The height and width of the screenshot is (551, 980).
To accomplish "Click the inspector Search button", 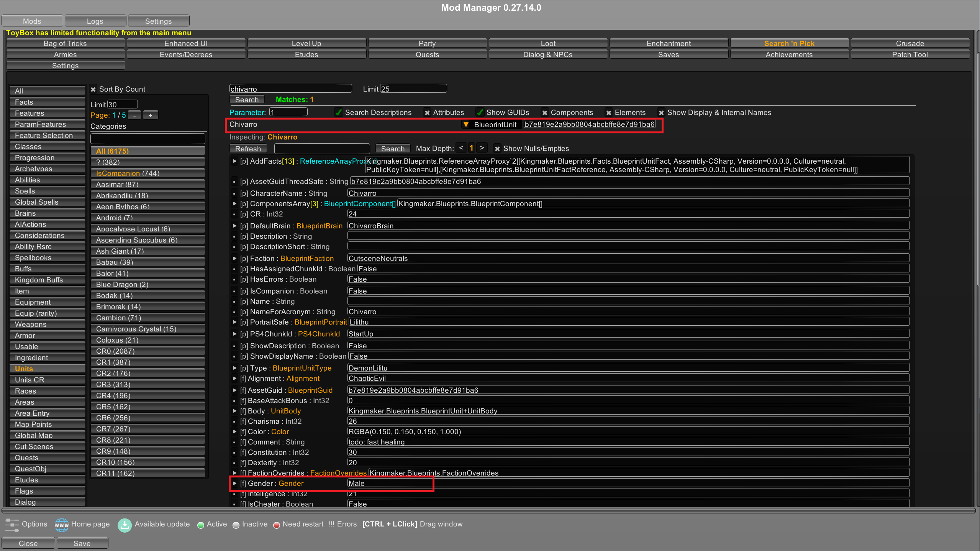I will point(393,149).
